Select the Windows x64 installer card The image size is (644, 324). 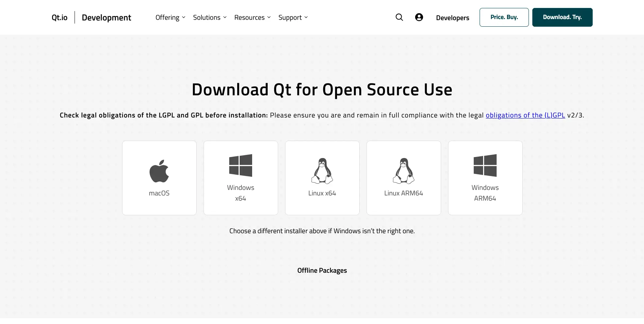click(241, 178)
